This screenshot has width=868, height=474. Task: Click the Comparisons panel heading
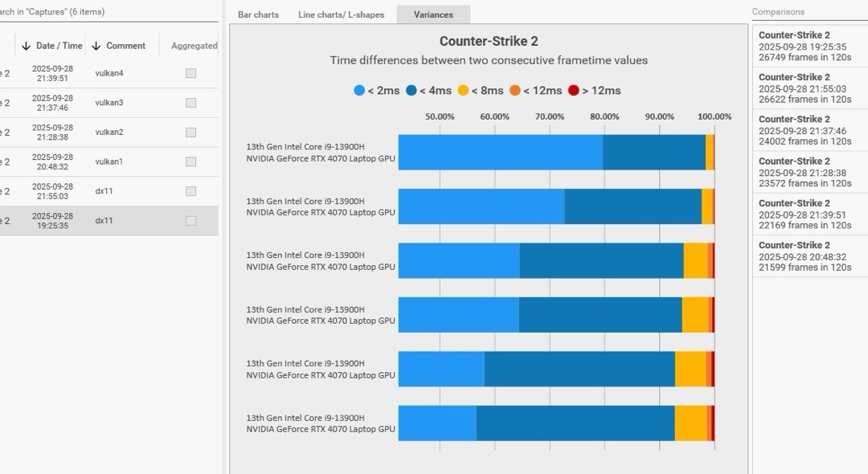pos(778,11)
